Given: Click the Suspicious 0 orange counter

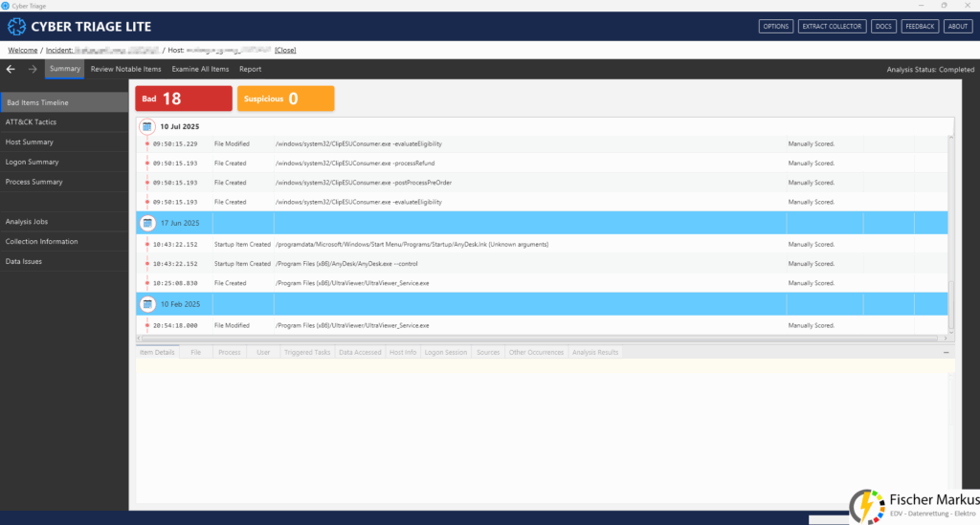Looking at the screenshot, I should click(285, 98).
